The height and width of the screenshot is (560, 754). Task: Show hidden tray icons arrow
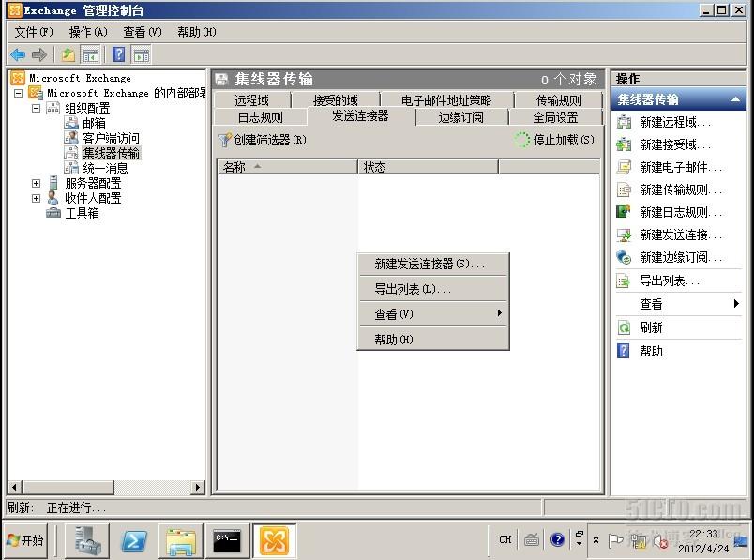[x=596, y=539]
